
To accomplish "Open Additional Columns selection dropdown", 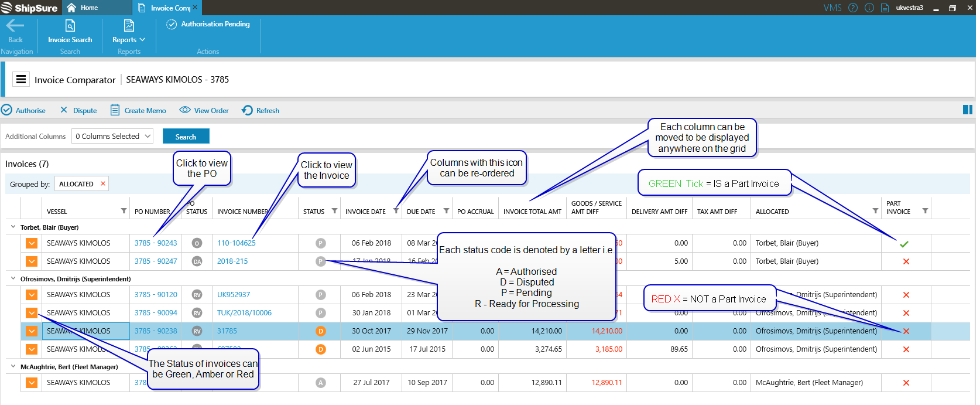I will [113, 136].
